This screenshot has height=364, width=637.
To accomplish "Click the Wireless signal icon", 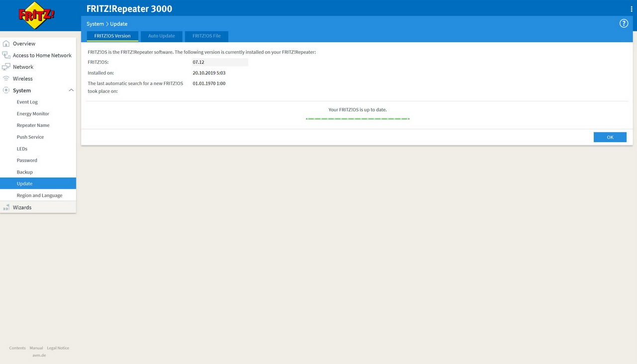I will click(x=6, y=79).
